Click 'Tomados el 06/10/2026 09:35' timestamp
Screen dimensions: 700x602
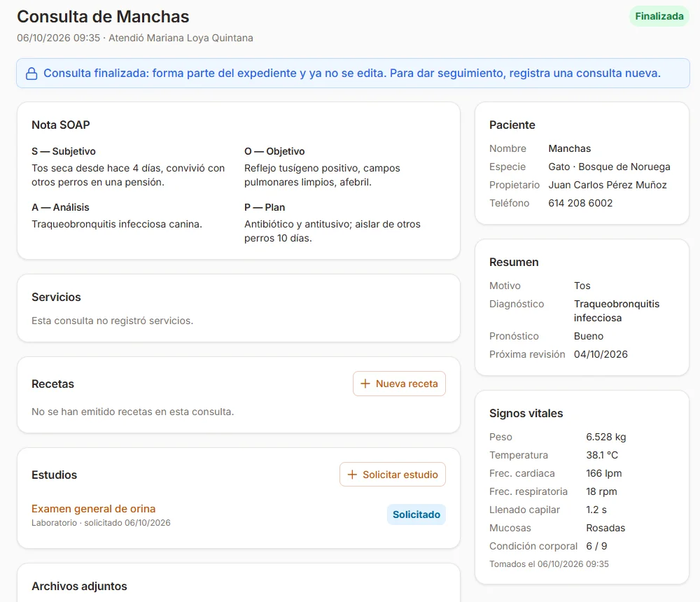(549, 564)
